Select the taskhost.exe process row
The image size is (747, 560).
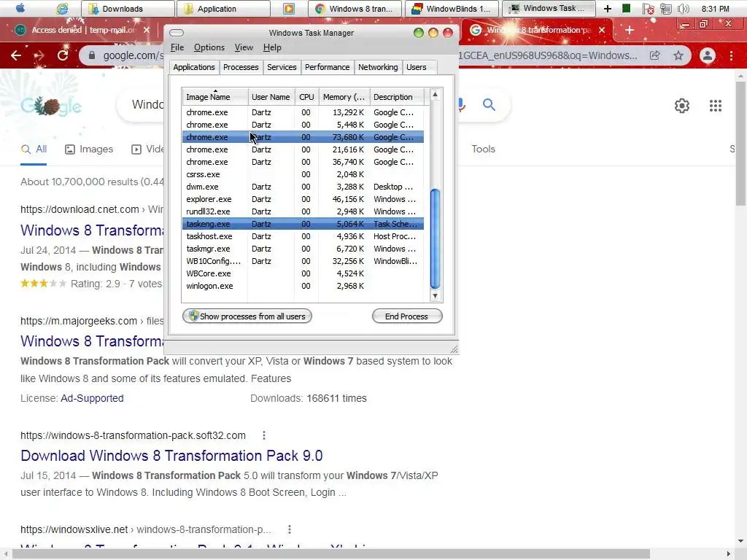point(303,236)
